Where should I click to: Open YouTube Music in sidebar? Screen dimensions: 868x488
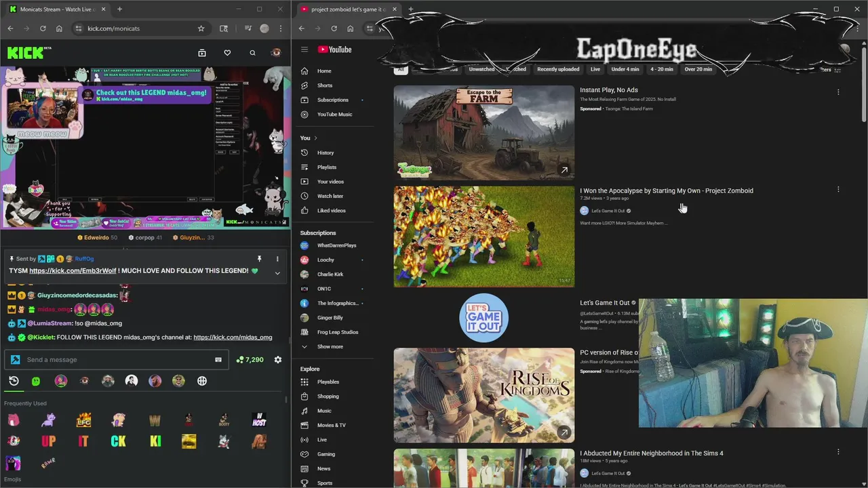pos(336,114)
